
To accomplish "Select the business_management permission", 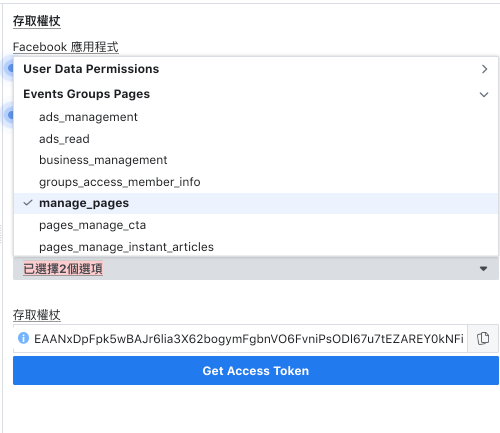I will [x=256, y=160].
